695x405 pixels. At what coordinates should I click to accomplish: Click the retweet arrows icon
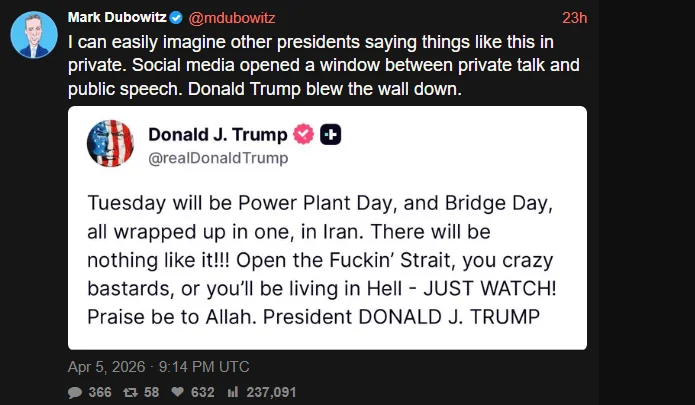tap(129, 392)
